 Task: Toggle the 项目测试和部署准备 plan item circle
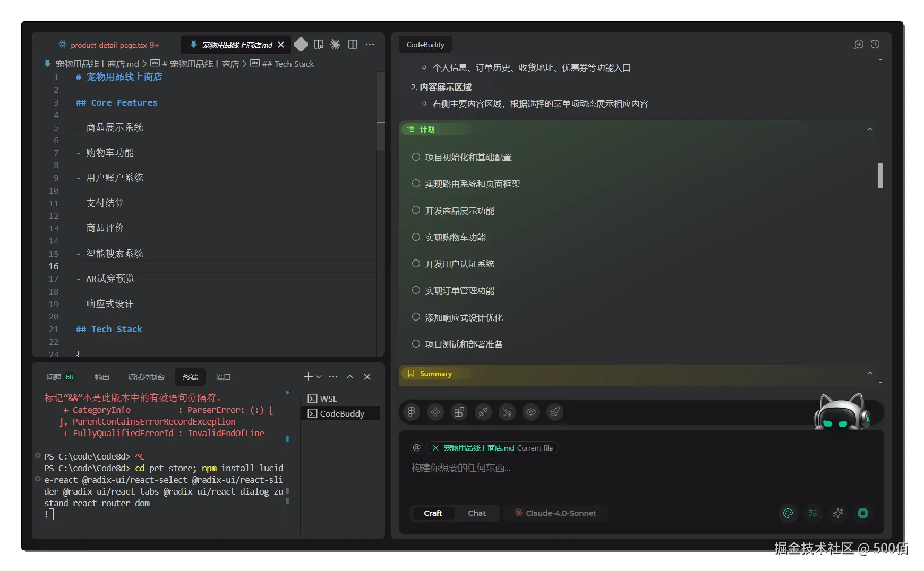coord(416,344)
